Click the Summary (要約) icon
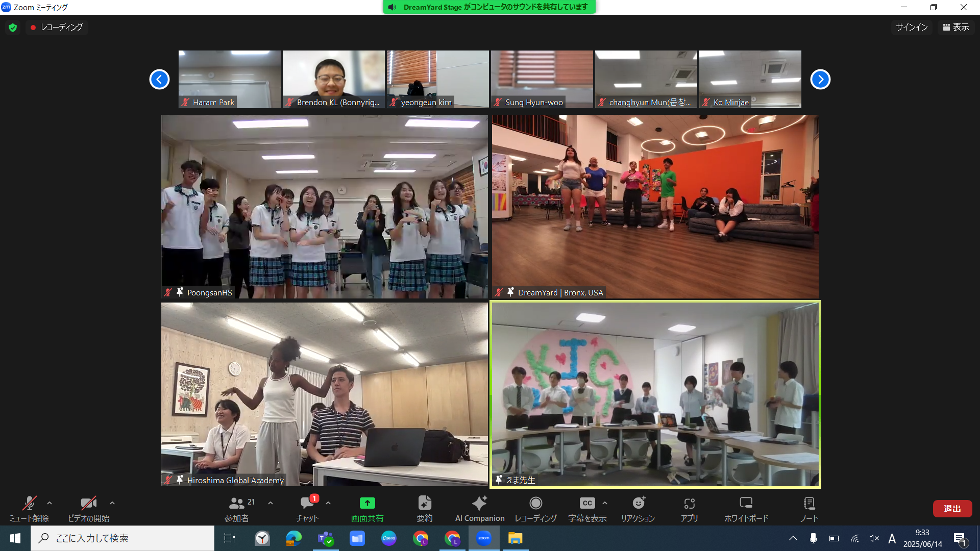Screen dimensions: 980x551 [424, 504]
